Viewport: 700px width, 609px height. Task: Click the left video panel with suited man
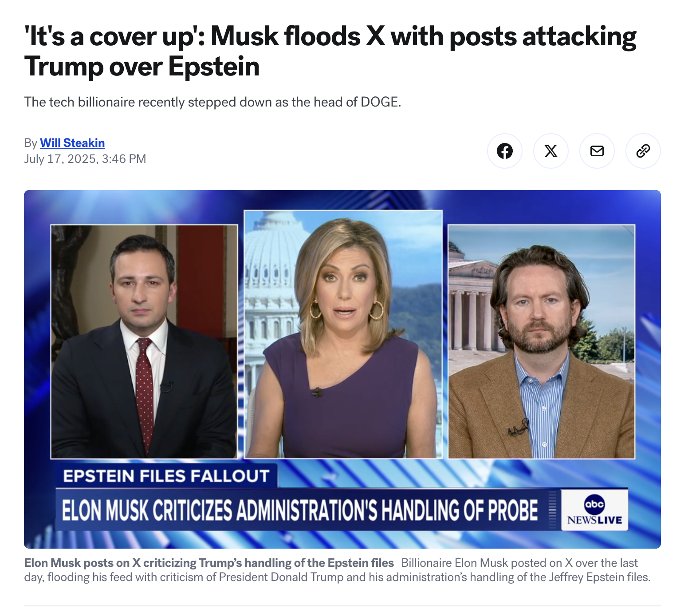pyautogui.click(x=144, y=341)
